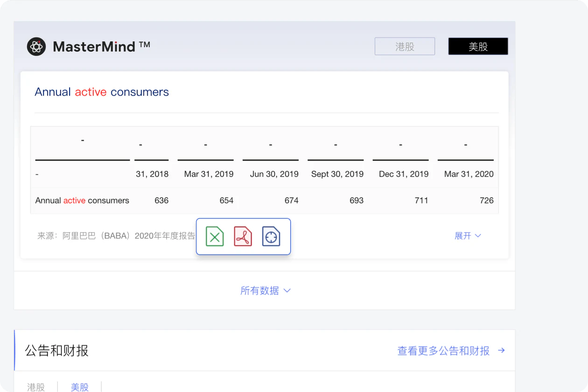
Task: Click the blue locate-source target icon
Action: pyautogui.click(x=271, y=236)
